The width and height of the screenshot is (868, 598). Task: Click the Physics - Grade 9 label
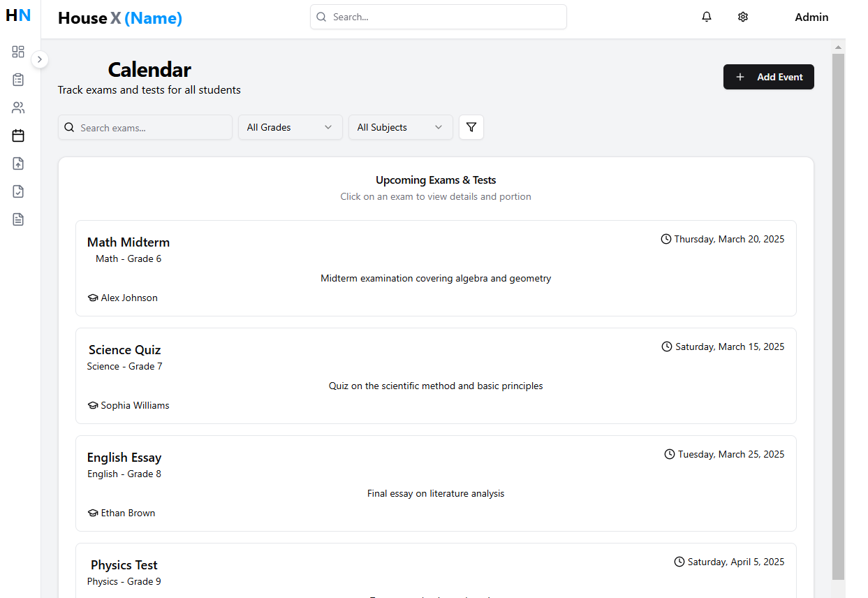[x=124, y=581]
